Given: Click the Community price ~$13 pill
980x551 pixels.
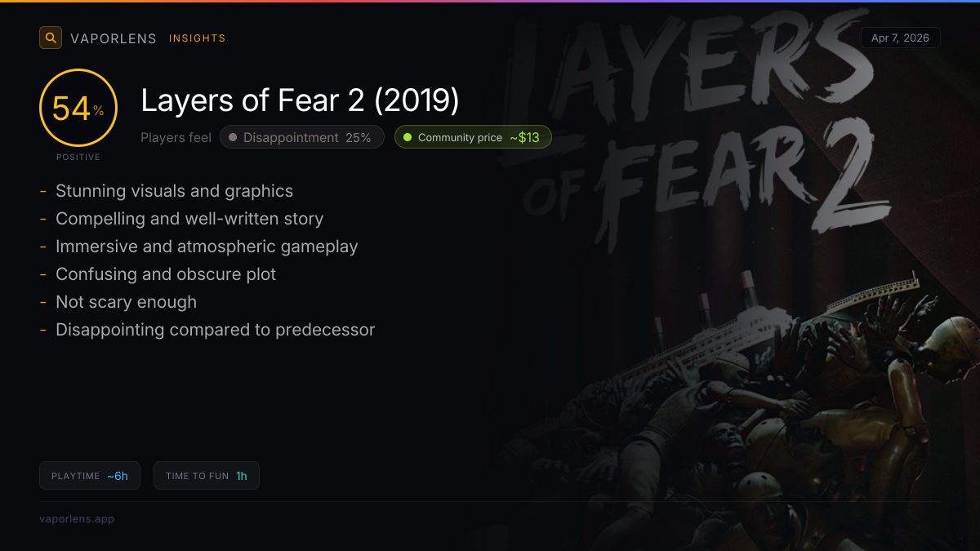Looking at the screenshot, I should click(x=473, y=137).
